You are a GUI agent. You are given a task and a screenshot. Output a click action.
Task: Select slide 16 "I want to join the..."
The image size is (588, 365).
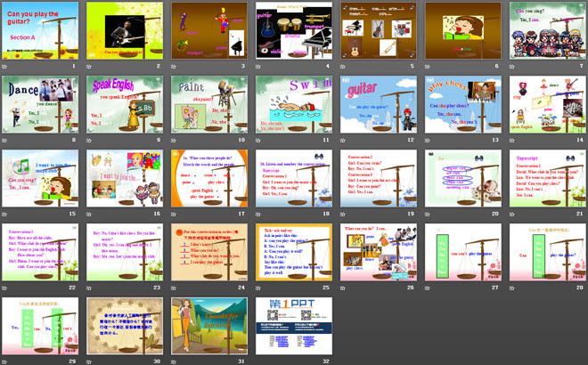tap(125, 178)
